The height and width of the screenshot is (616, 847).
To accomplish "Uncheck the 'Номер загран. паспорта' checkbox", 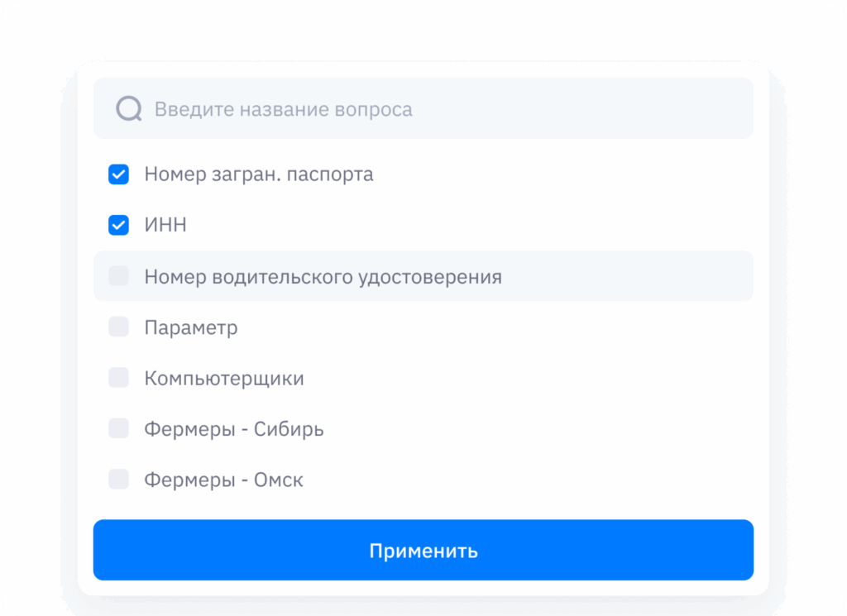I will (119, 174).
